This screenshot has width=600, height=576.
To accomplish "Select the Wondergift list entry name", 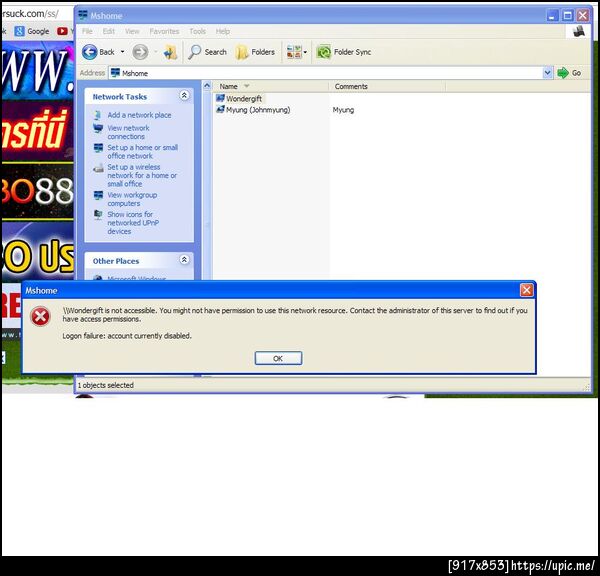I will click(244, 98).
